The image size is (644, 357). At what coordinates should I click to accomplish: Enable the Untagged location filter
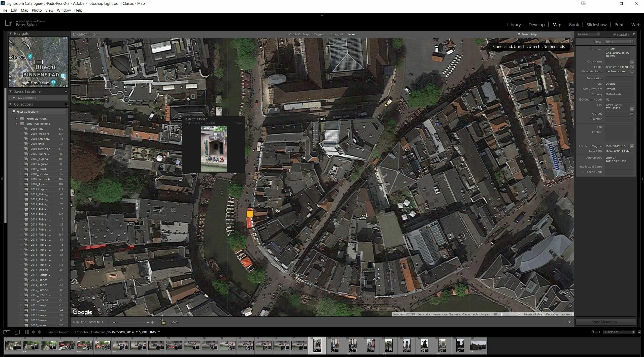336,34
